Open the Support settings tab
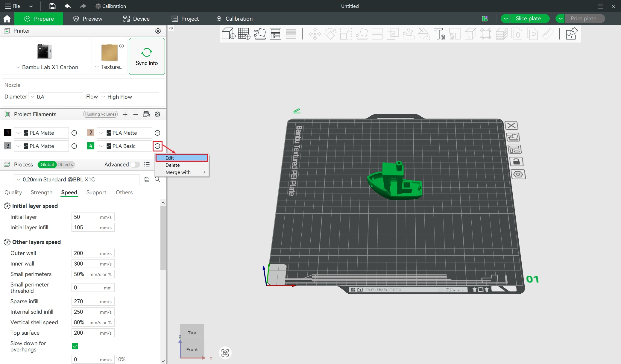621x364 pixels. (x=96, y=192)
